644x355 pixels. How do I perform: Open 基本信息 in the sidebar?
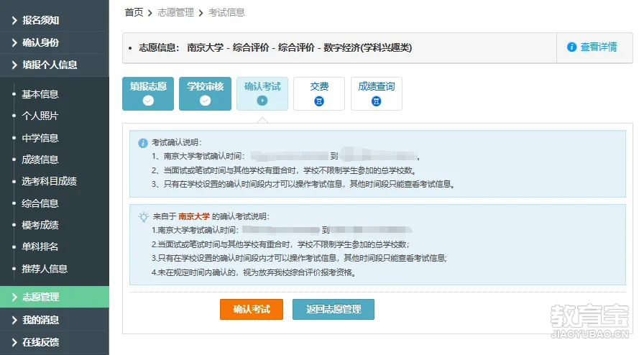tap(40, 94)
